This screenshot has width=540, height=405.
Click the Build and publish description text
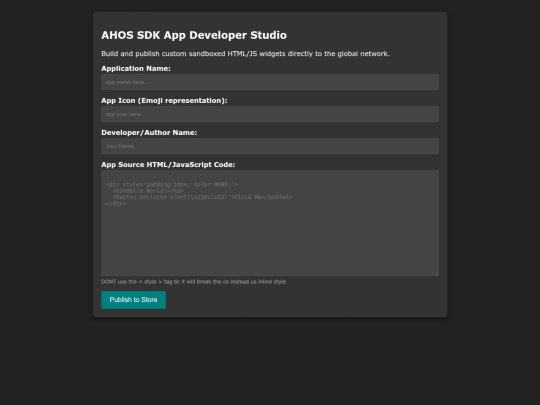coord(246,54)
